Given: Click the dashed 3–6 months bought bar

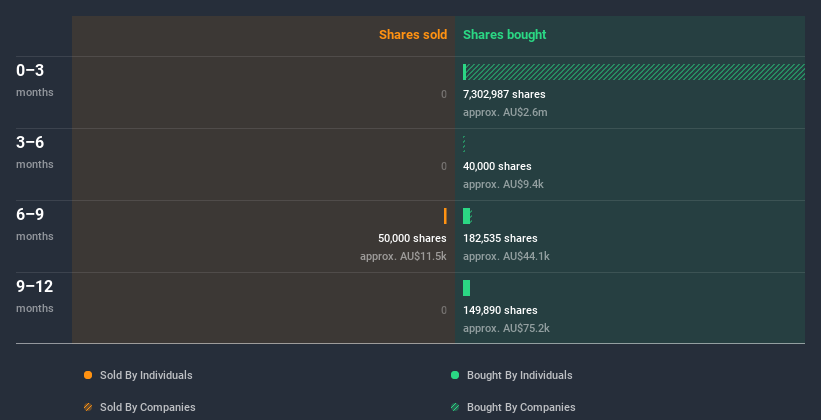Looking at the screenshot, I should pos(464,144).
